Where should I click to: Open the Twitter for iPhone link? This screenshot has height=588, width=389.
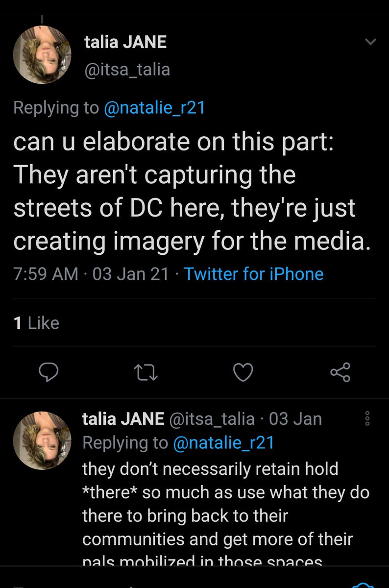[253, 274]
